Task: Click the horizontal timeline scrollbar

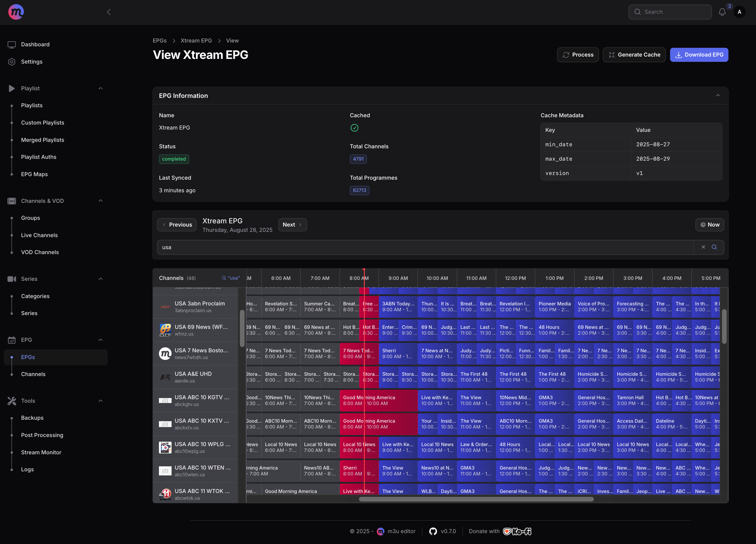Action: click(x=476, y=499)
